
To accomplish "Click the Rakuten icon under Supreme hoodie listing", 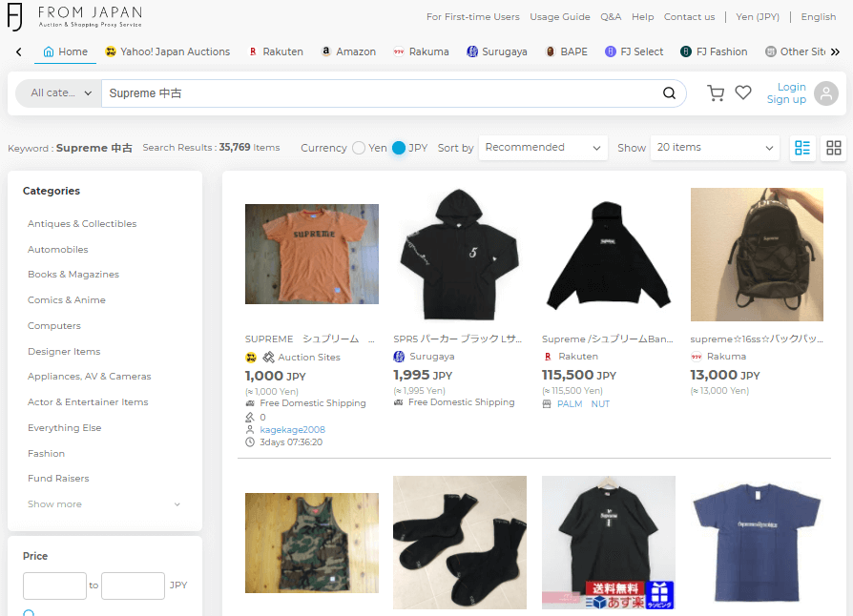I will (x=548, y=357).
